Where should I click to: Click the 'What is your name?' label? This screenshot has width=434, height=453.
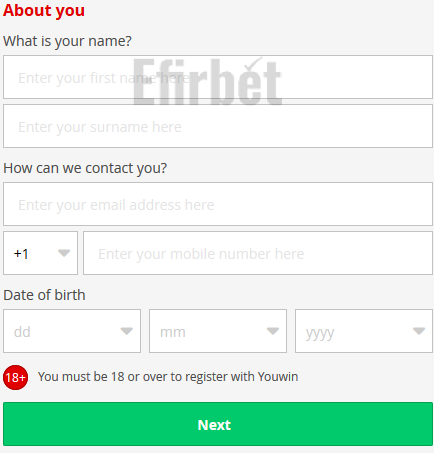pos(67,41)
